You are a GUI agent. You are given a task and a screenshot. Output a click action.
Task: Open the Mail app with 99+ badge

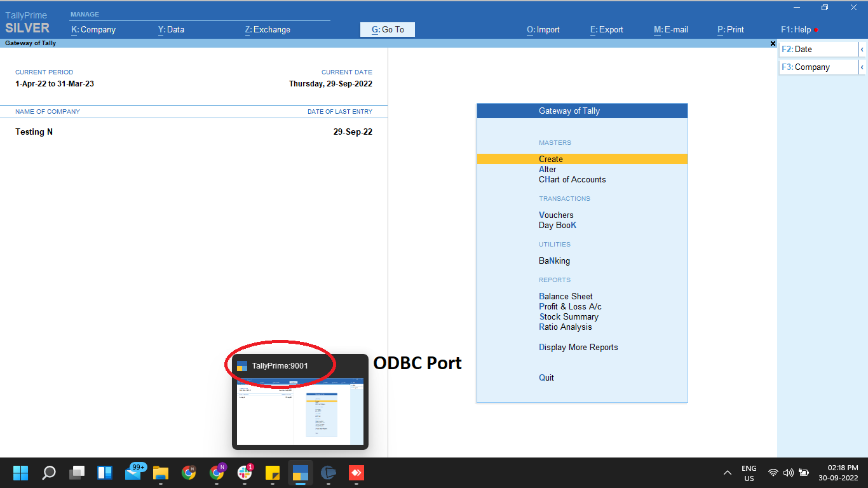pos(133,473)
